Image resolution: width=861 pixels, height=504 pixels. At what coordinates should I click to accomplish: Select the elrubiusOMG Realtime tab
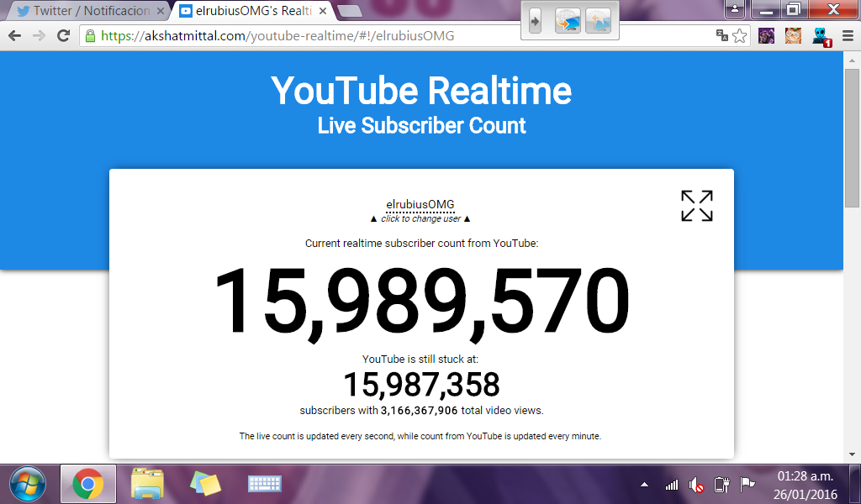(x=252, y=11)
